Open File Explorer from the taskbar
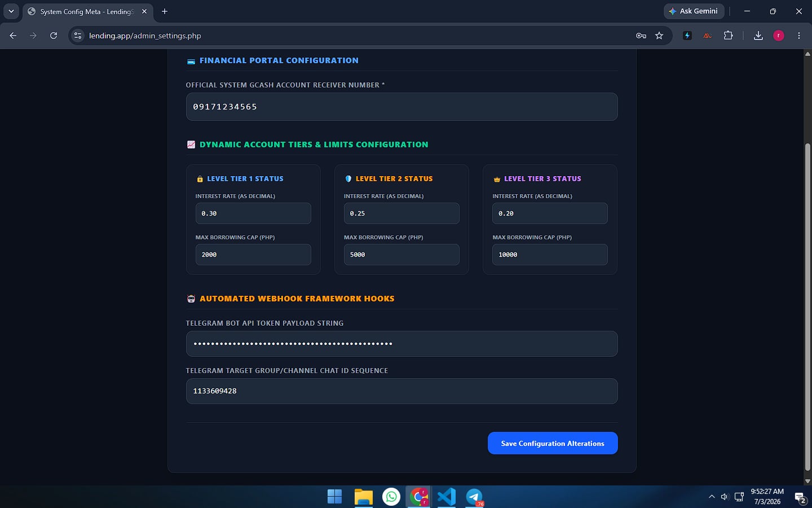 tap(364, 497)
